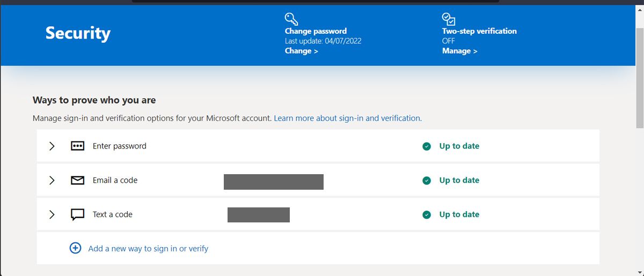This screenshot has height=276, width=644.
Task: Click the two-step verification shield icon
Action: (449, 19)
